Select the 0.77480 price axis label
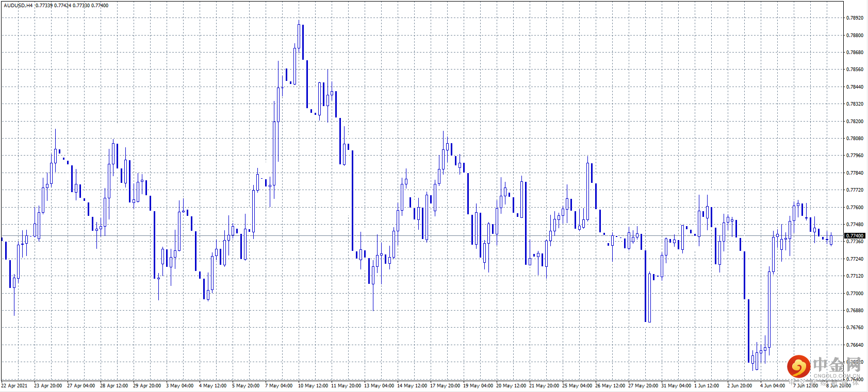868x392 pixels. [855, 225]
